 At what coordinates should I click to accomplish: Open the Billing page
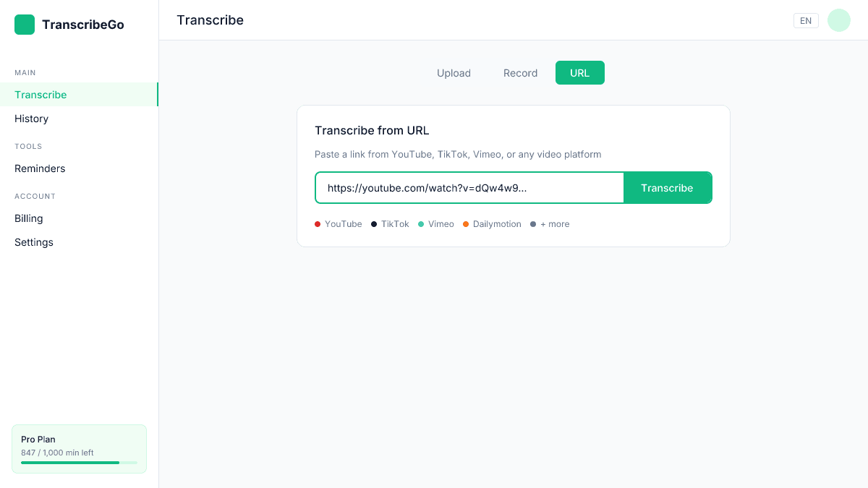[x=29, y=218]
